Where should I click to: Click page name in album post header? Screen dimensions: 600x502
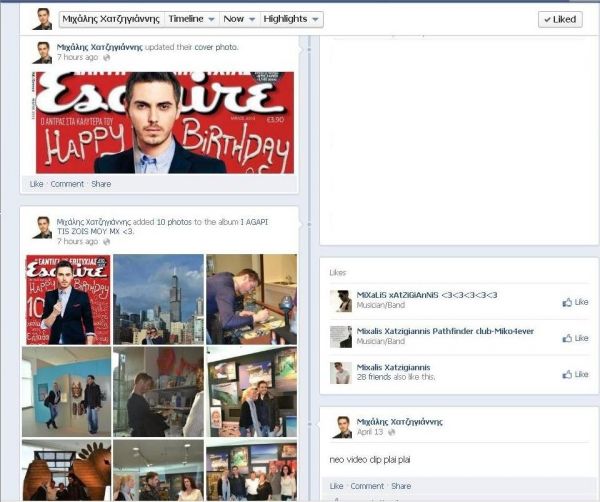point(94,222)
